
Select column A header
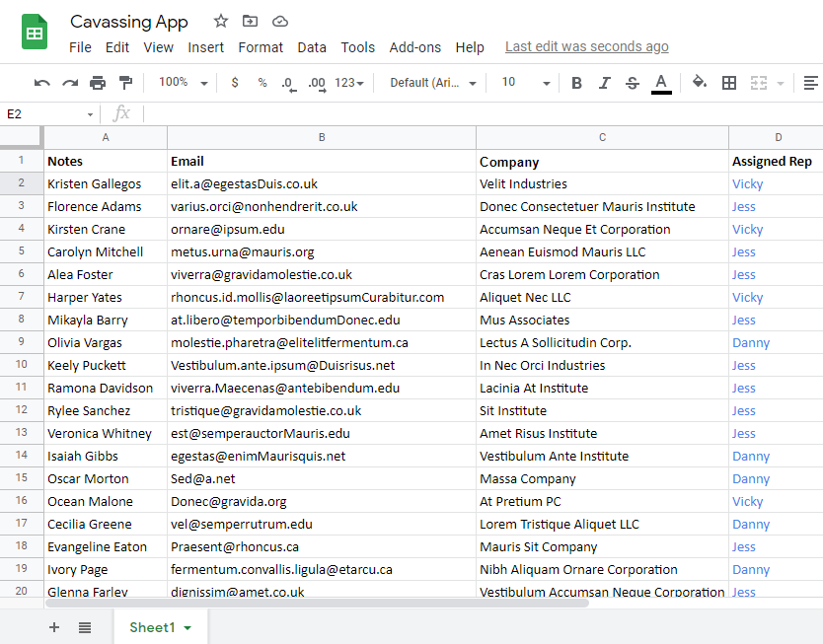[106, 137]
